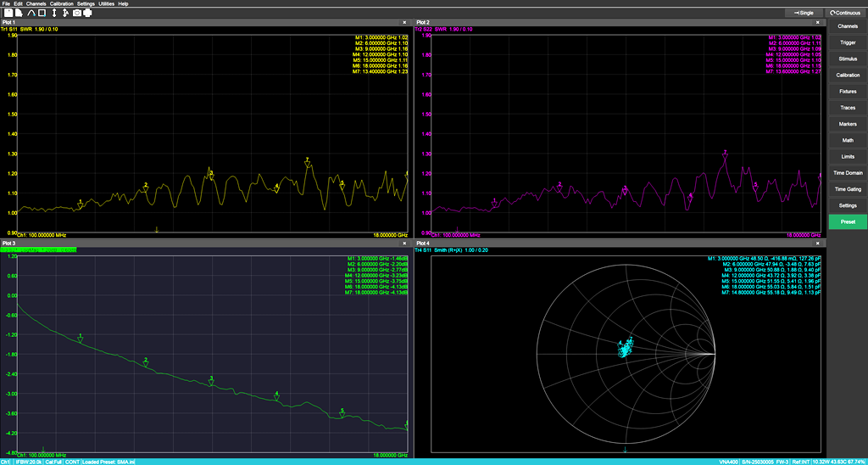Select the Plot 3 title bar

coord(206,244)
